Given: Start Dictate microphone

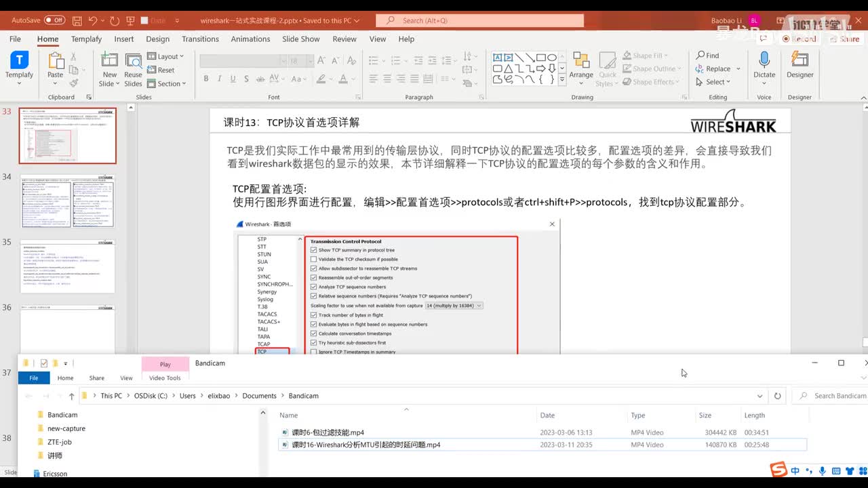Looking at the screenshot, I should point(764,64).
